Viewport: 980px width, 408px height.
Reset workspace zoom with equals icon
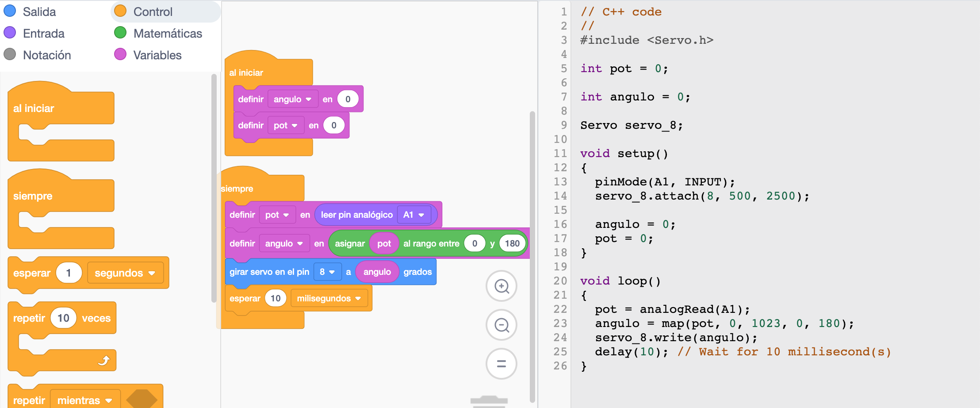tap(501, 364)
